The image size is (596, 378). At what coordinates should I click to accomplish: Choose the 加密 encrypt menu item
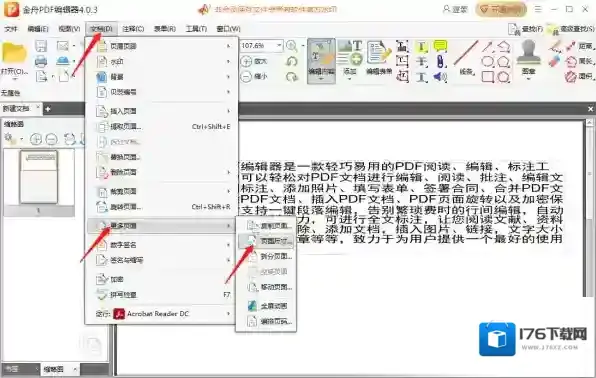[162, 279]
